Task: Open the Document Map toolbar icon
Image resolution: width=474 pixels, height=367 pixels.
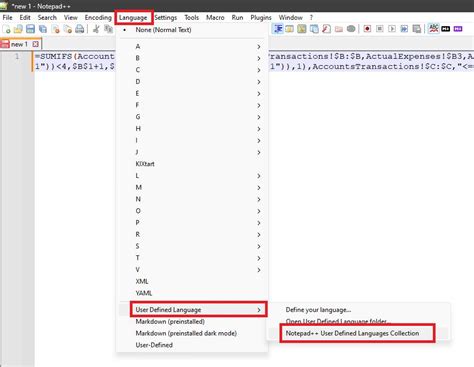Action: pyautogui.click(x=302, y=29)
